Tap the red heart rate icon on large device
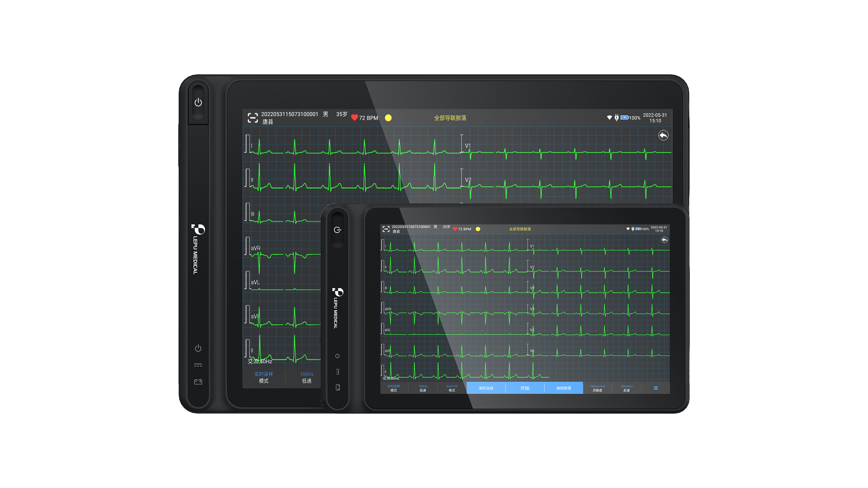Image resolution: width=868 pixels, height=488 pixels. click(354, 118)
